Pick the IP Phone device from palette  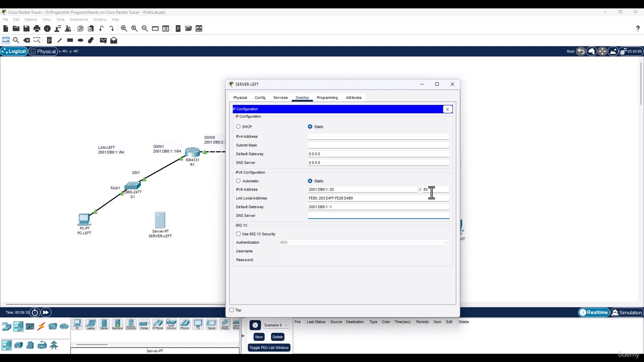(157, 325)
